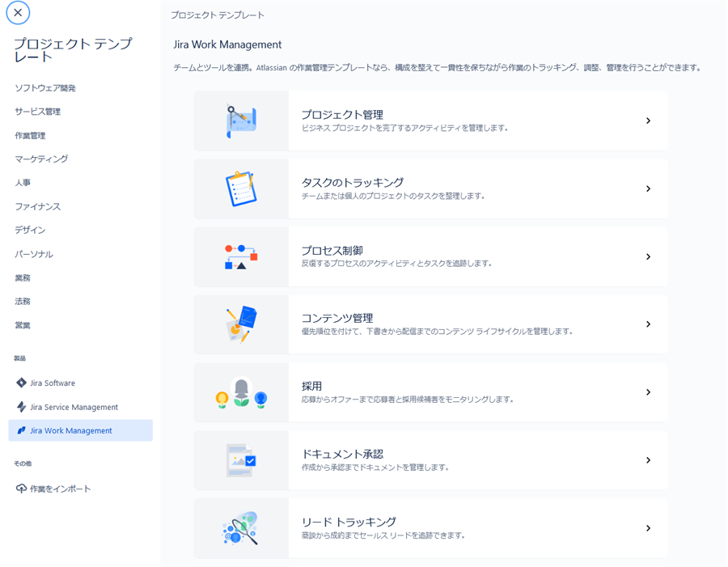Select マーケティング category

(41, 159)
